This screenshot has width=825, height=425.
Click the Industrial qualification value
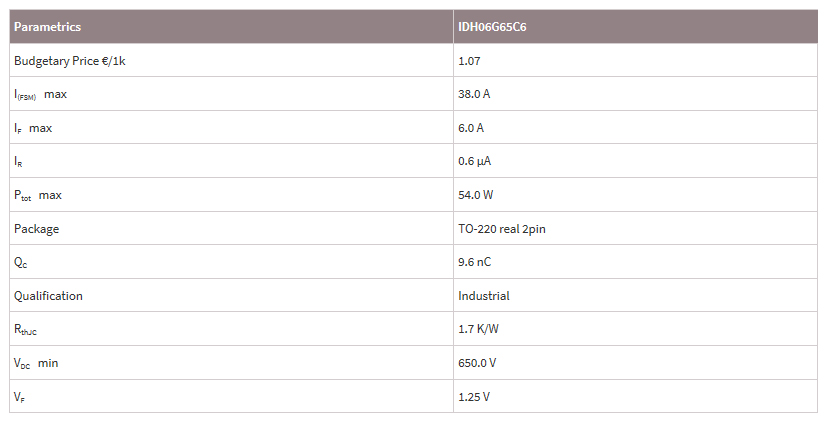coord(484,296)
